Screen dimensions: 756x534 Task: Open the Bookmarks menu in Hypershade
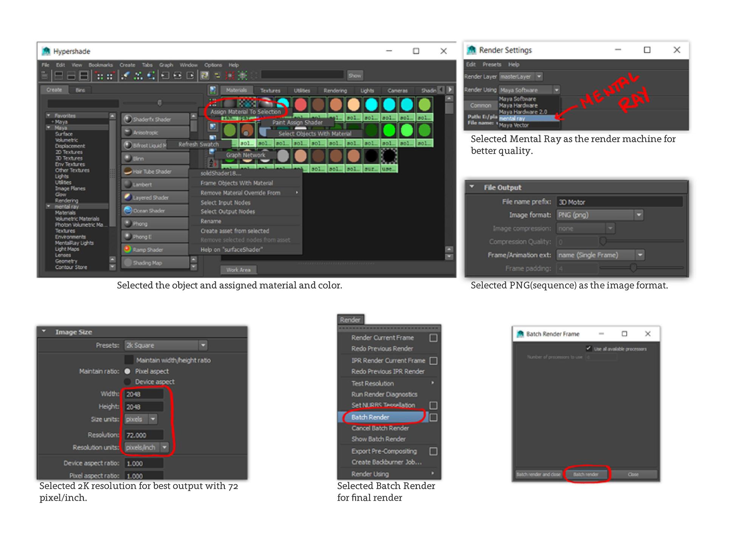101,65
